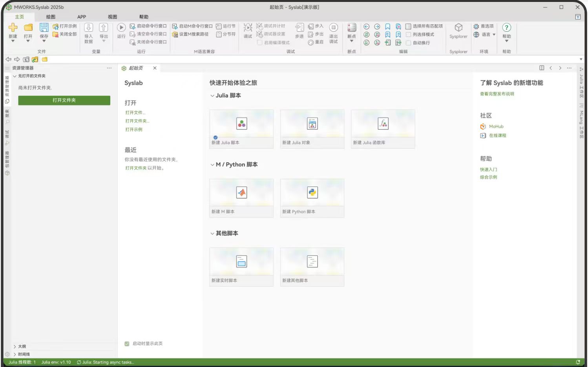Switch to the APP ribbon tab

click(x=82, y=17)
